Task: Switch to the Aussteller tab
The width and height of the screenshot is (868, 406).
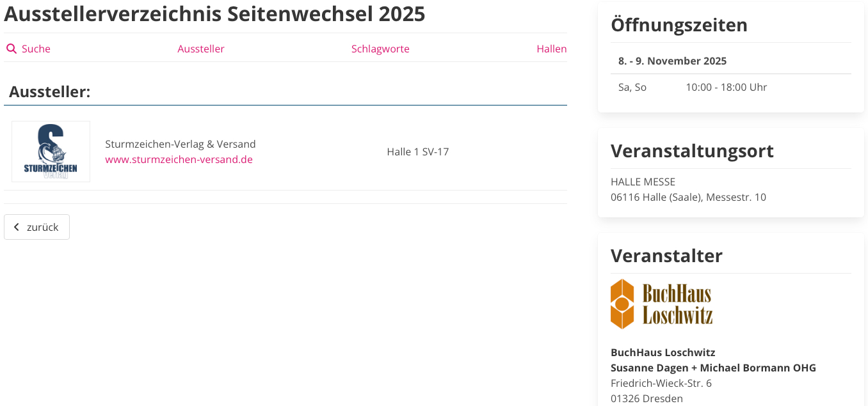Action: click(201, 49)
